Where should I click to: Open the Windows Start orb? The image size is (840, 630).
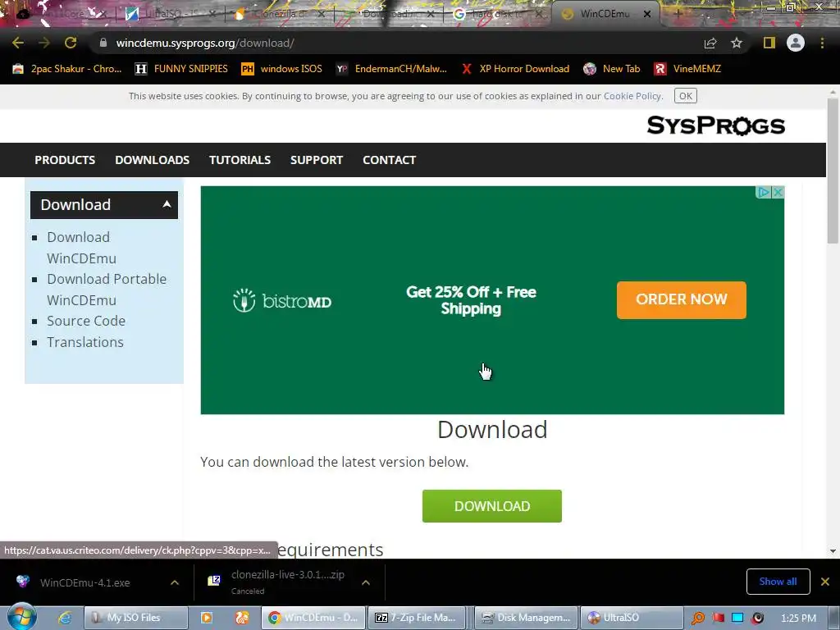21,617
